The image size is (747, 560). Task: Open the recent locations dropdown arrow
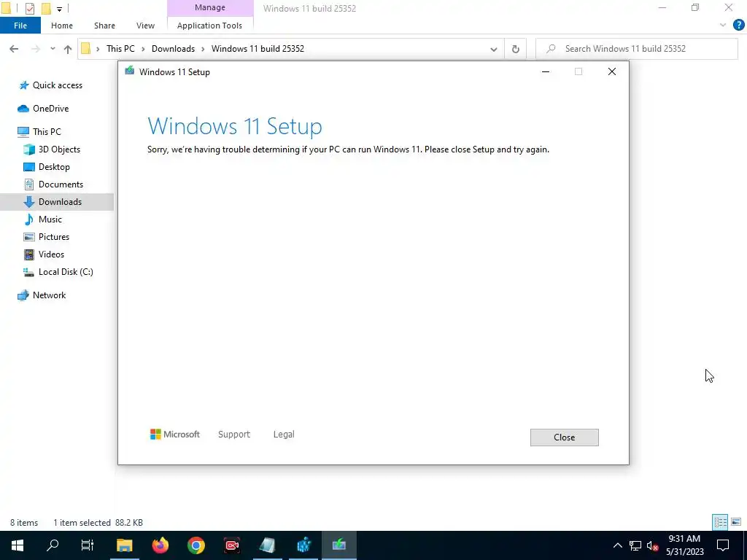(x=53, y=49)
